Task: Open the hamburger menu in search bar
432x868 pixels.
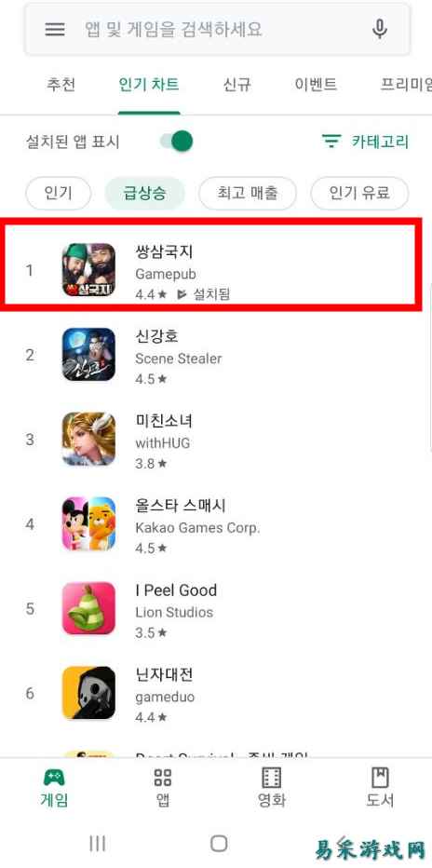Action: coord(55,29)
